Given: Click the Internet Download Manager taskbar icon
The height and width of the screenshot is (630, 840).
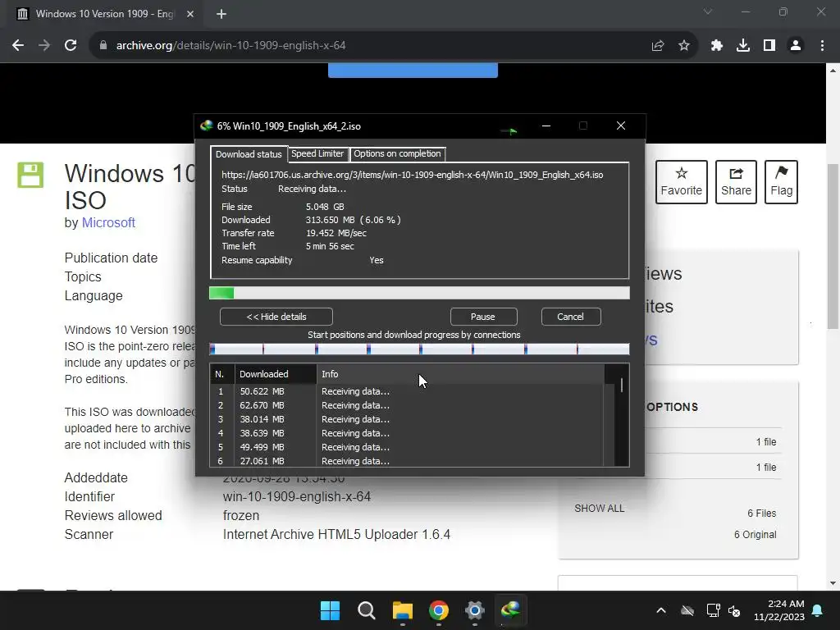Looking at the screenshot, I should (x=510, y=610).
